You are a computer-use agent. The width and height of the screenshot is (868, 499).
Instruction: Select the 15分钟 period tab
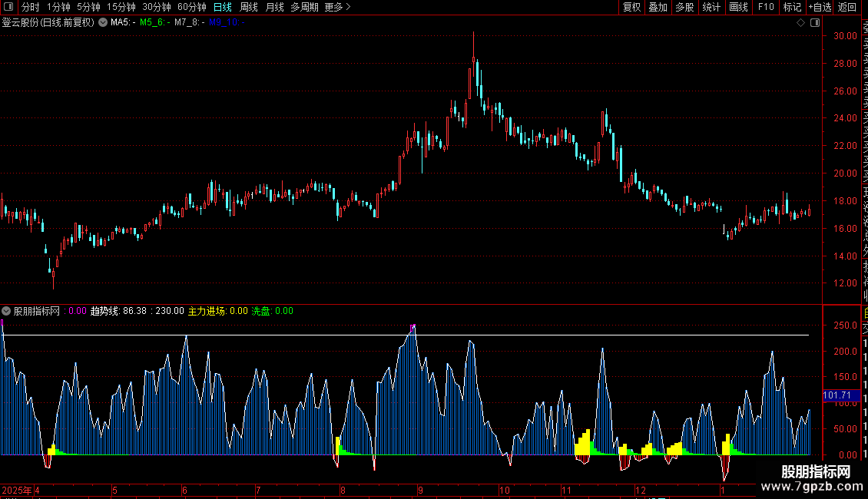(121, 7)
